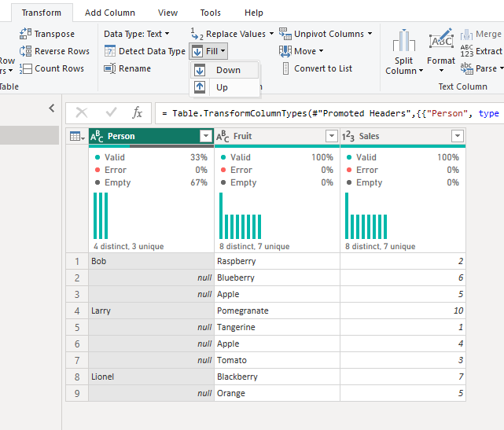Select Down in the Fill menu
Viewport: 504px width, 430px height.
228,70
